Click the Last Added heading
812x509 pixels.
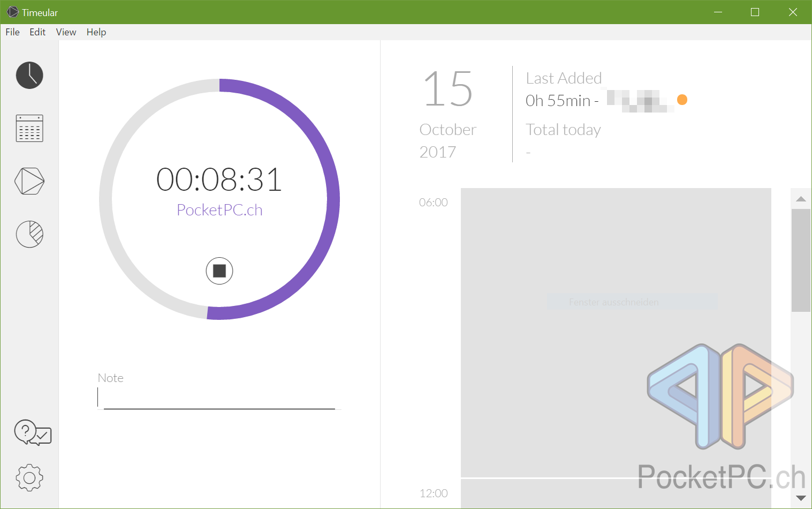(564, 78)
